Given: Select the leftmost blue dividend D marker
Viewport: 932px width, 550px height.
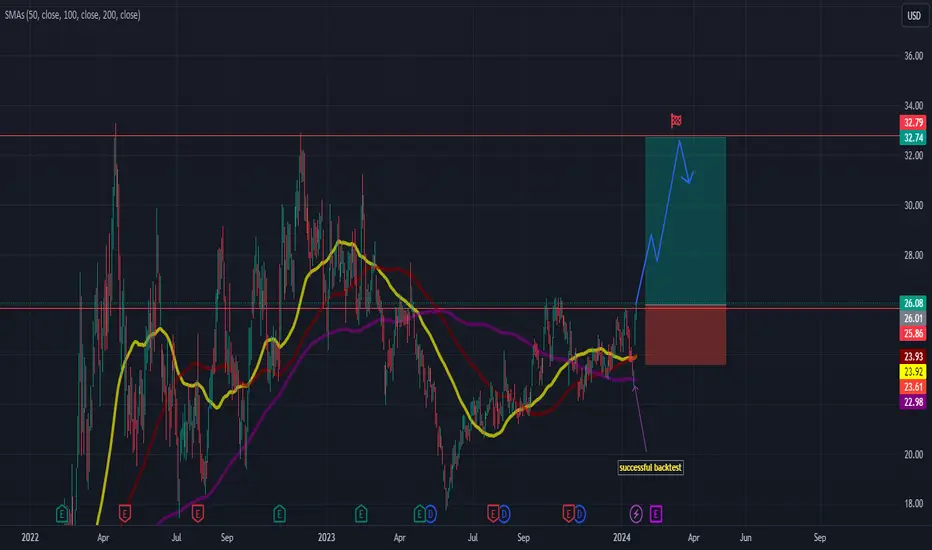Looking at the screenshot, I should 430,513.
